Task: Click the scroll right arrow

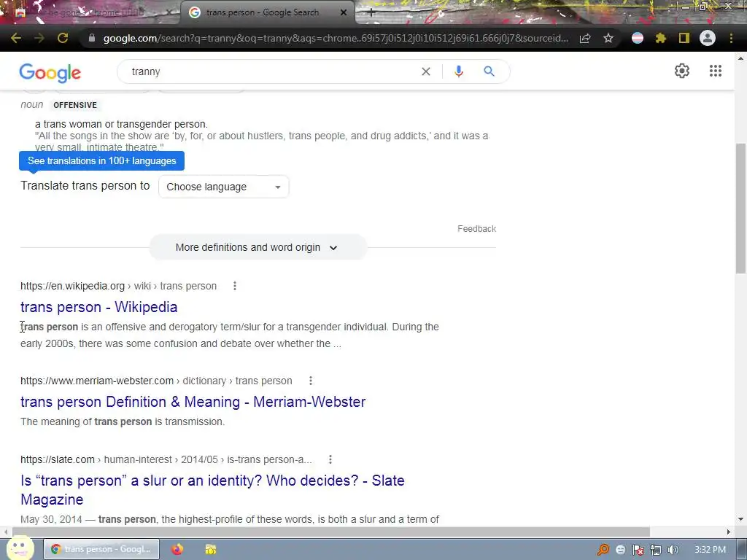Action: [x=729, y=532]
